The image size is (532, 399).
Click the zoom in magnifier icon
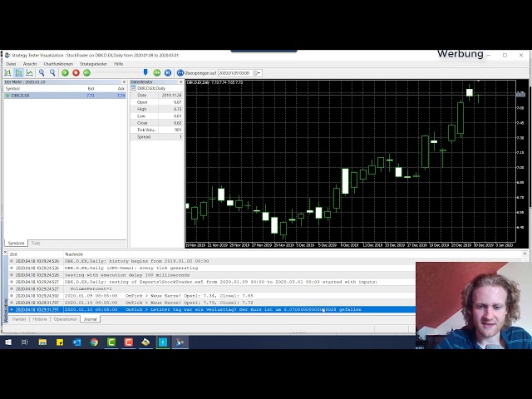tap(42, 73)
